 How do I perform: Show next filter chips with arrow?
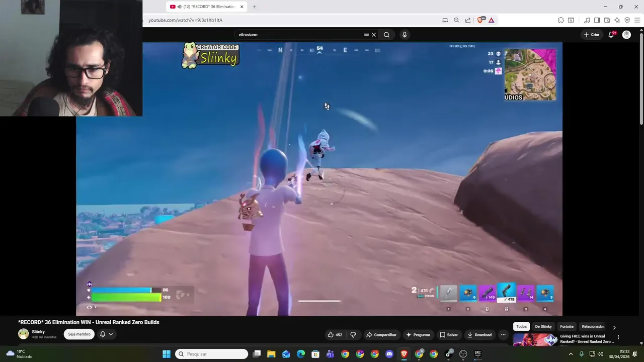click(x=614, y=327)
